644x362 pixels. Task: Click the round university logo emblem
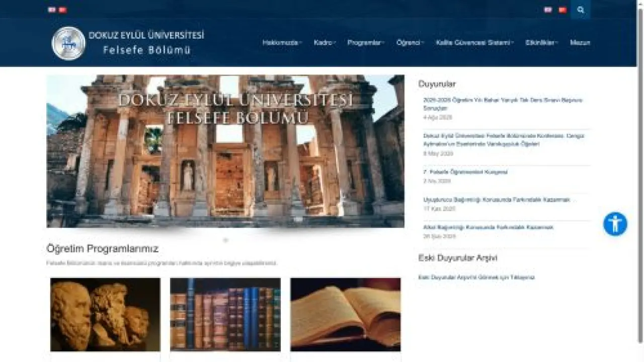pyautogui.click(x=68, y=43)
